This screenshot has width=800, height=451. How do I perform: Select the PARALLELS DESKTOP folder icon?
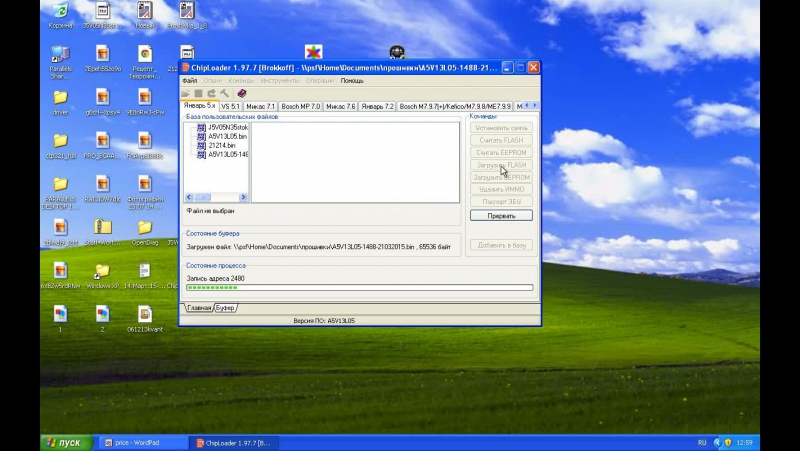pyautogui.click(x=60, y=193)
